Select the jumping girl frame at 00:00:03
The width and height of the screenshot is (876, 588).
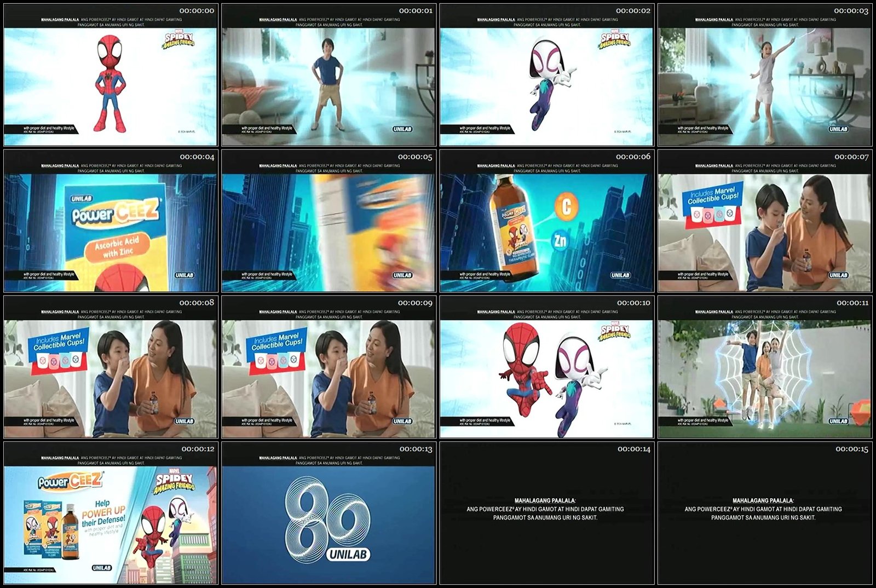(764, 76)
